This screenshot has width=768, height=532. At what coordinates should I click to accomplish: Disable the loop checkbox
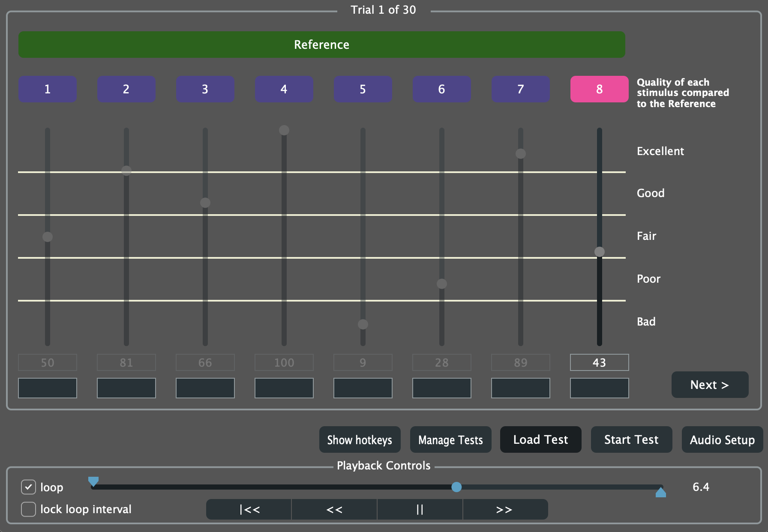[28, 487]
